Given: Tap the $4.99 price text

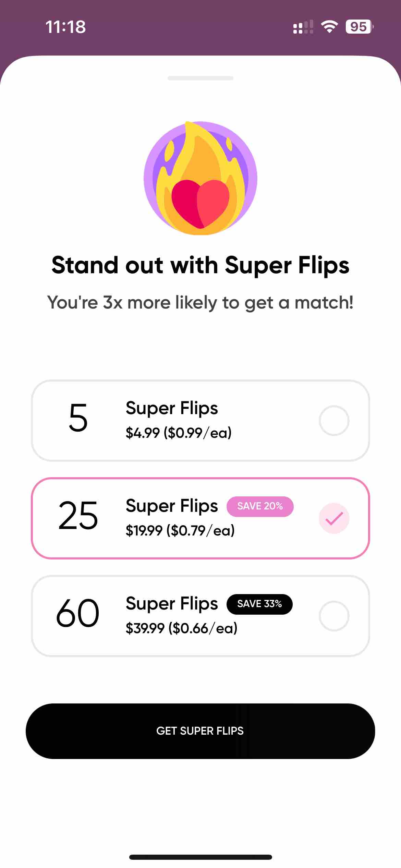Looking at the screenshot, I should [x=143, y=433].
